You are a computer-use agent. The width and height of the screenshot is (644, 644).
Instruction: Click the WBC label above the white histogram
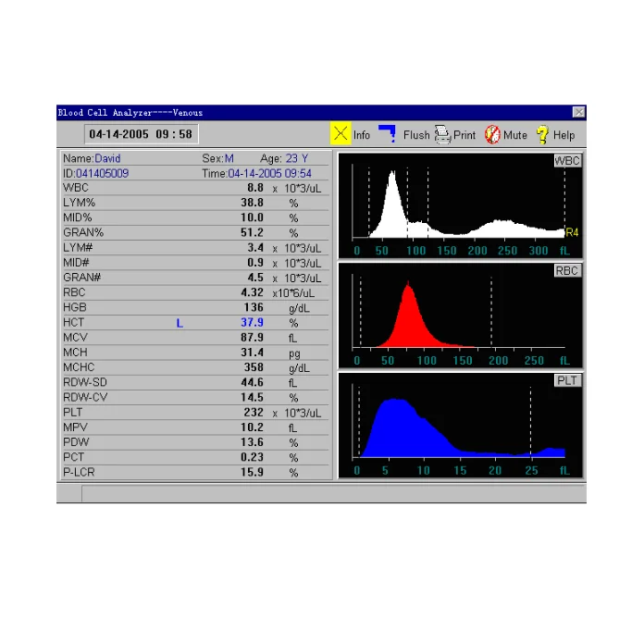point(567,161)
